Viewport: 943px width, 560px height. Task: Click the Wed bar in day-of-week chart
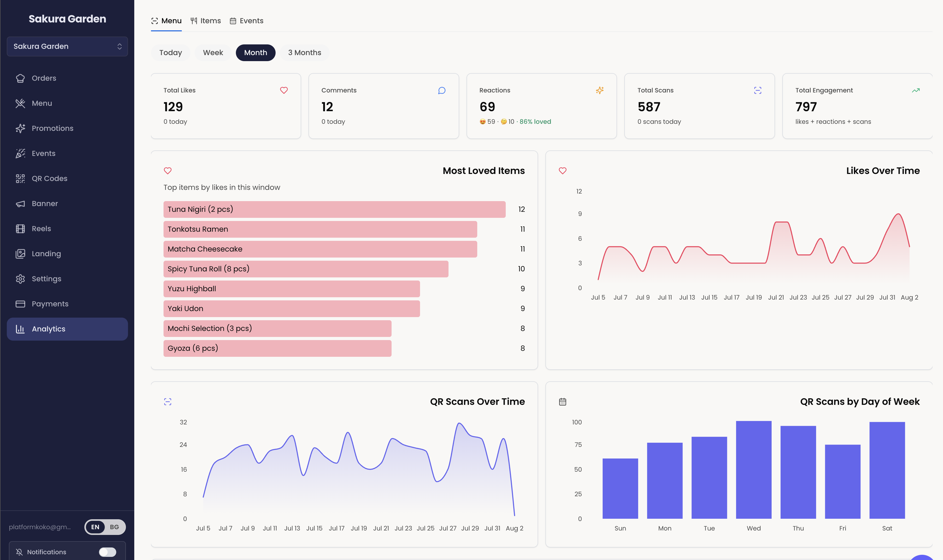[x=754, y=470]
